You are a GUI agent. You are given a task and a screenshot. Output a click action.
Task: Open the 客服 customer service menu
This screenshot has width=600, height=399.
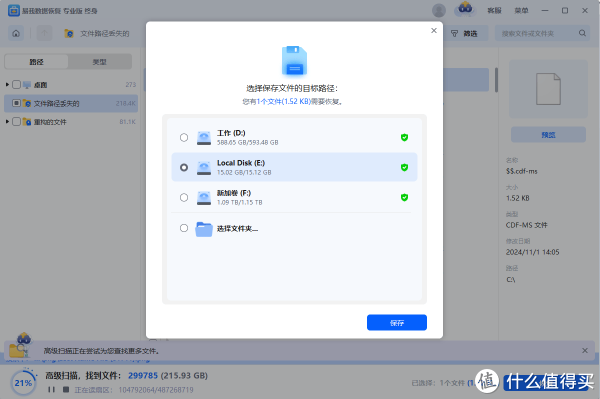pyautogui.click(x=494, y=11)
